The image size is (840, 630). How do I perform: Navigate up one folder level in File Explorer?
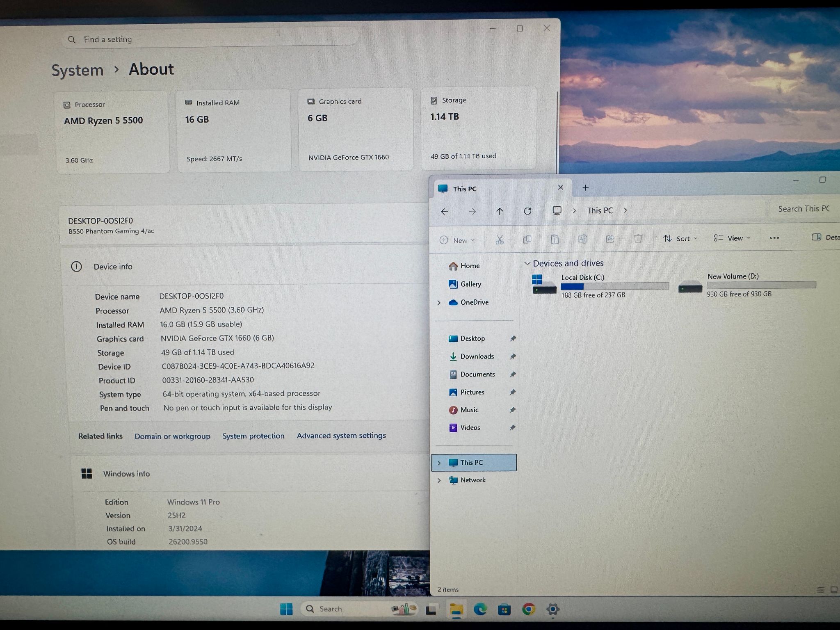[x=500, y=211]
